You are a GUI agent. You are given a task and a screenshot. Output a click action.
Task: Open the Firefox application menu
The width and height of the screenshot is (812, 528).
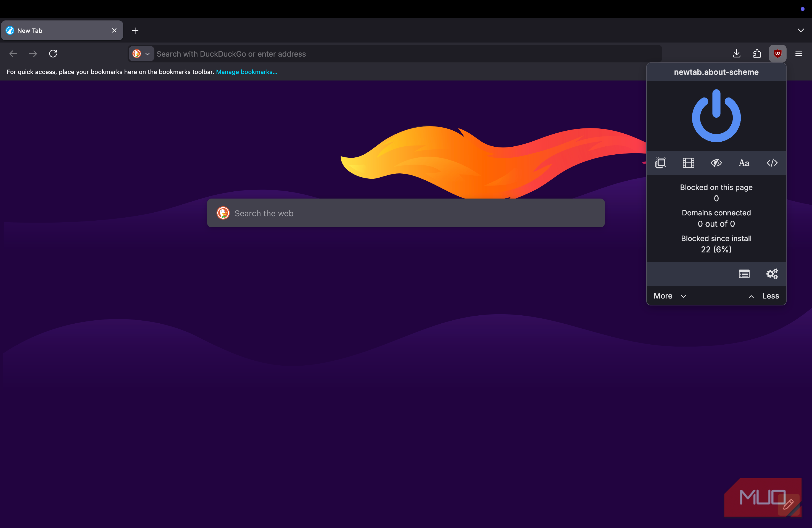799,54
